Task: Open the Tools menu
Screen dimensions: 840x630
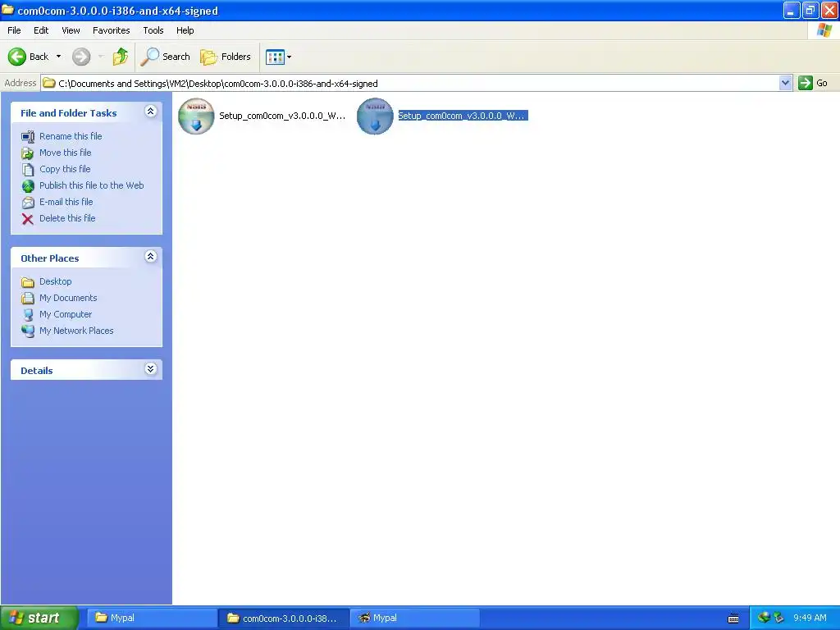Action: point(153,30)
